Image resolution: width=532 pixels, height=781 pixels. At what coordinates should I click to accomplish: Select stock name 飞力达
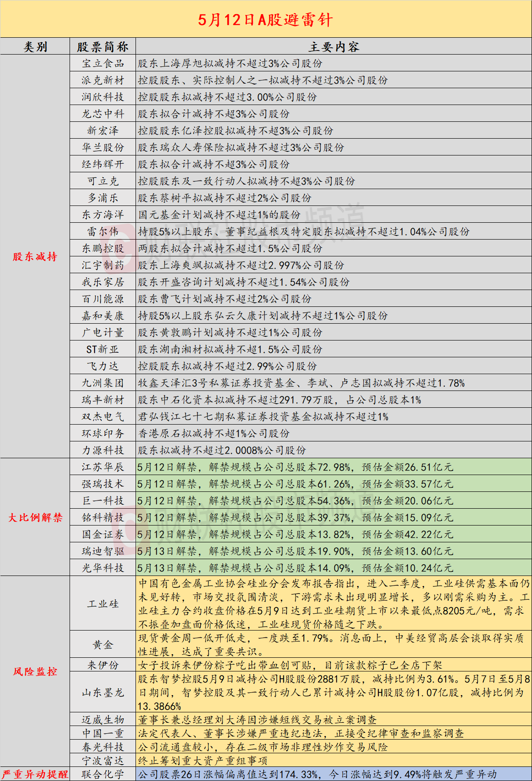click(x=103, y=366)
